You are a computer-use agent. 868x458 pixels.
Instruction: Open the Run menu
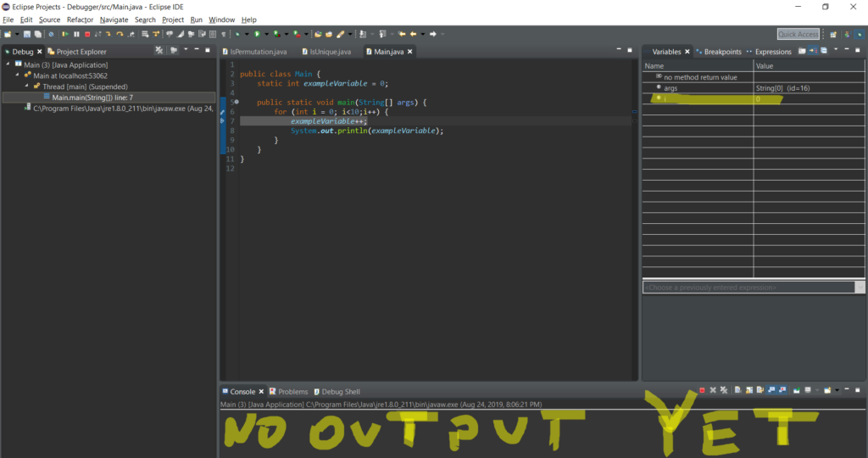pyautogui.click(x=196, y=20)
